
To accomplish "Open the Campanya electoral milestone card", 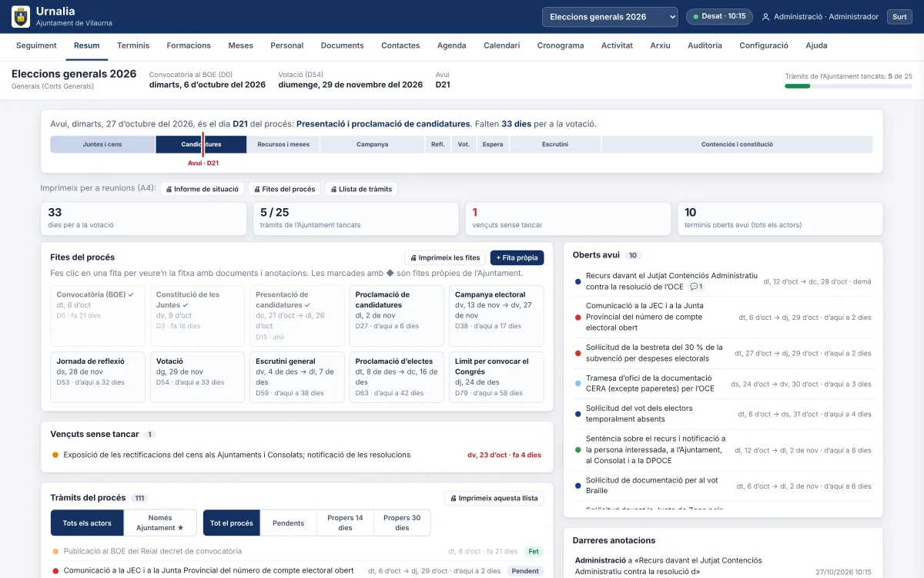I will tap(495, 316).
